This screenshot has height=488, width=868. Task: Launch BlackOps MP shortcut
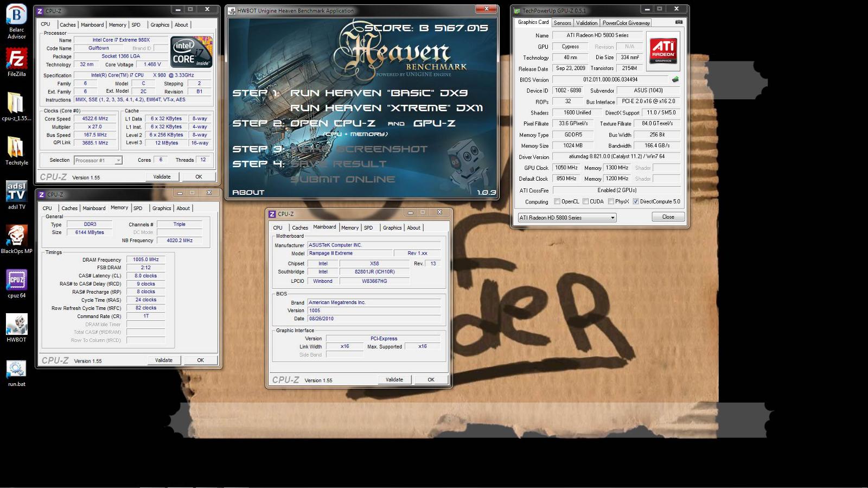(16, 239)
